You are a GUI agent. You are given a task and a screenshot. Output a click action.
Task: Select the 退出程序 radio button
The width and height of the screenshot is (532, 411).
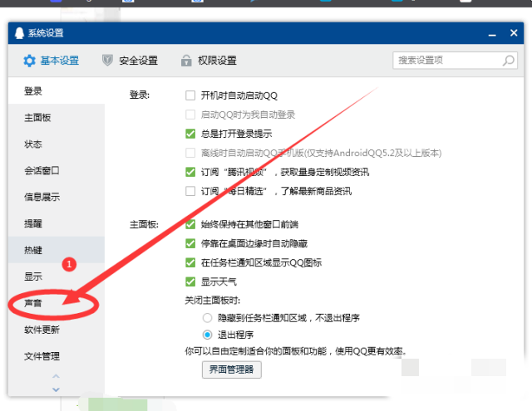click(x=207, y=335)
